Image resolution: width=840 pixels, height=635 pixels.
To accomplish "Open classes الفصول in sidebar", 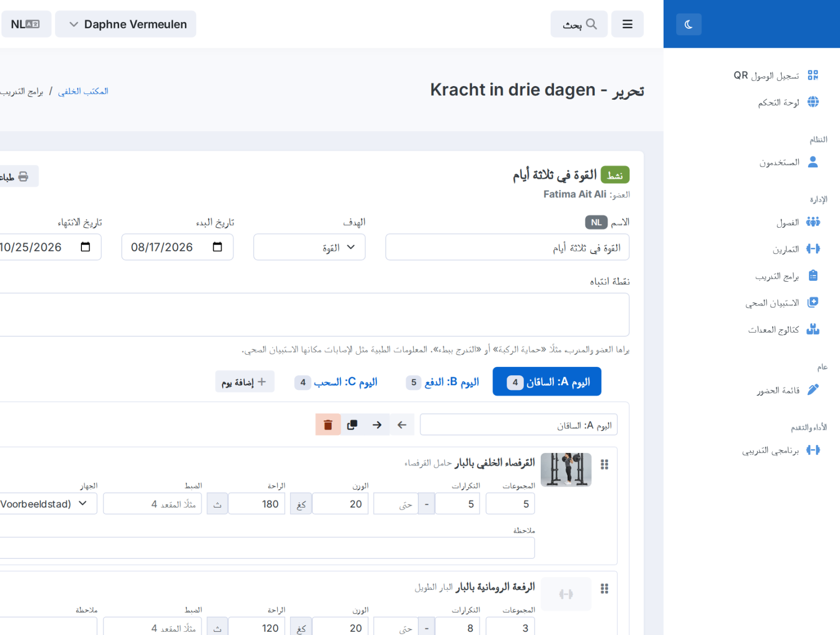I will click(797, 222).
